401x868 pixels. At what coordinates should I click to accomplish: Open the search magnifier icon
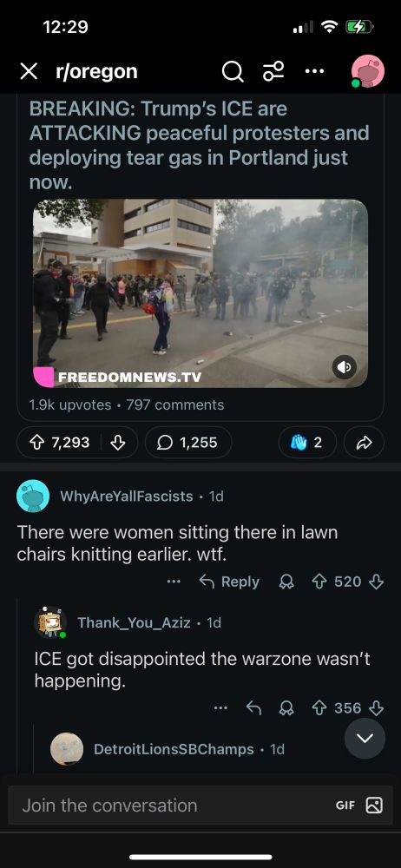pos(233,71)
